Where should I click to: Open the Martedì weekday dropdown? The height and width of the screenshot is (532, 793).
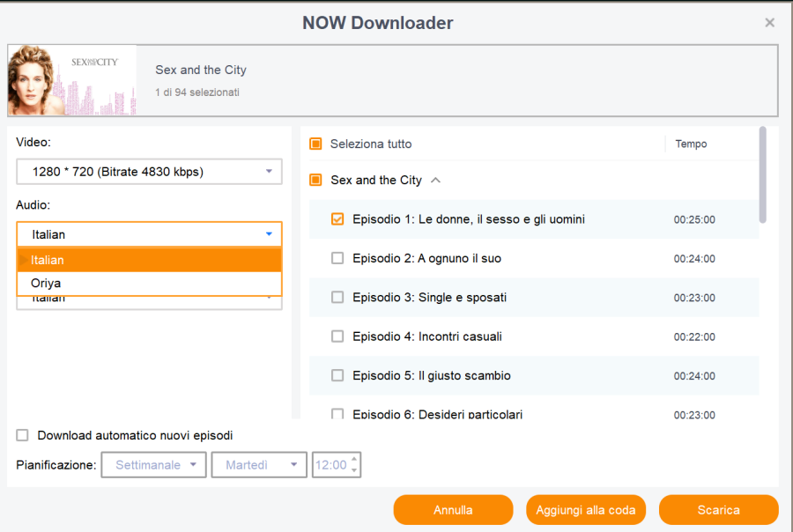(259, 465)
